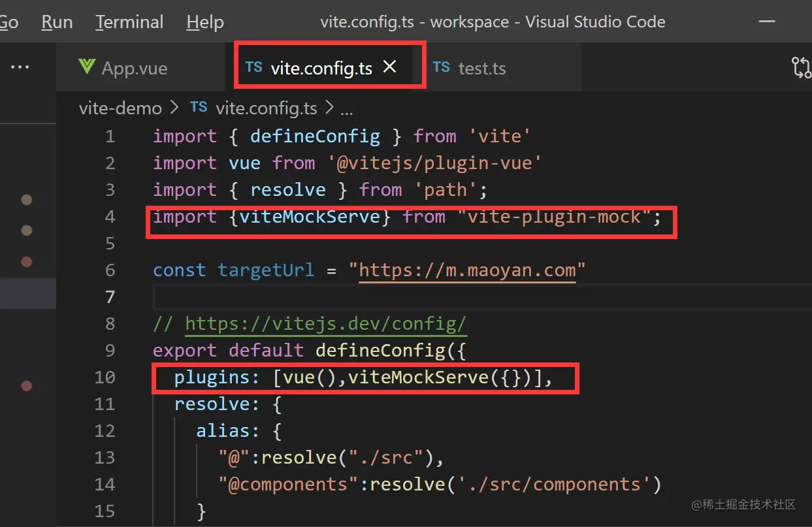Screen dimensions: 812x527
Task: Click '@vitejs/plugin-vue' string on line 2
Action: pyautogui.click(x=435, y=163)
